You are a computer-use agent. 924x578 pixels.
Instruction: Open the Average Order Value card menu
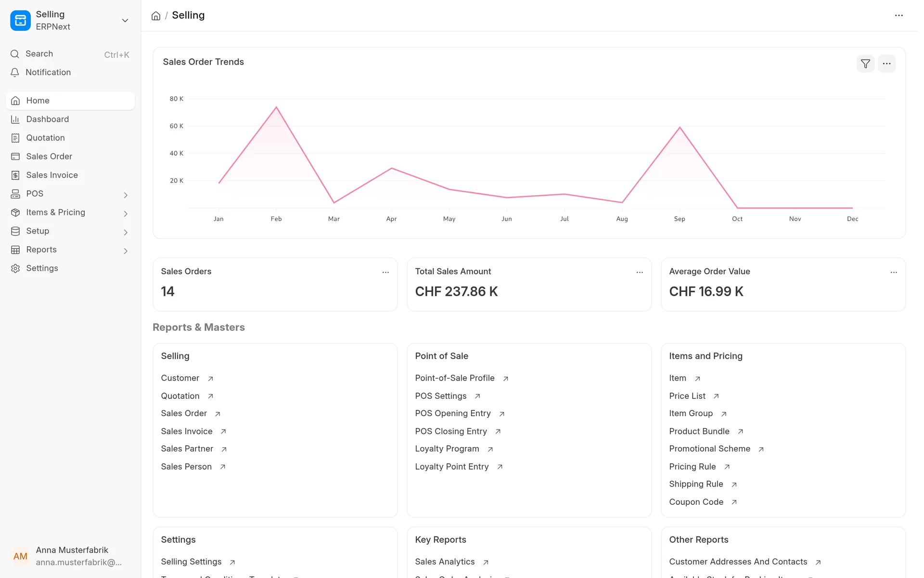(894, 272)
